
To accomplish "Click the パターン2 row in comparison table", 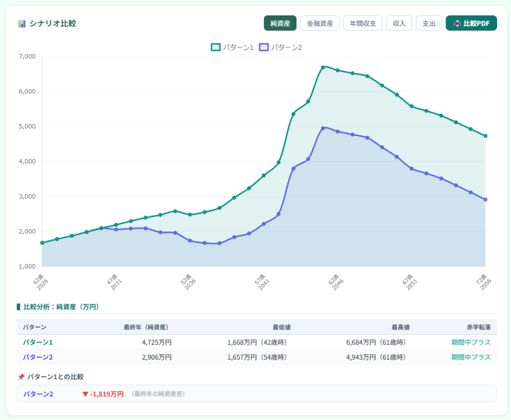I will coord(257,357).
